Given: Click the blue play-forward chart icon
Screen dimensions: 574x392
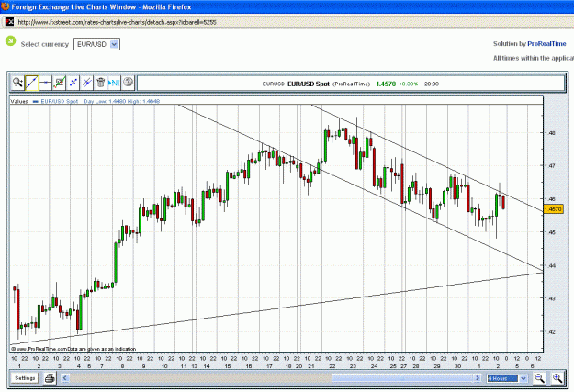Looking at the screenshot, I should pyautogui.click(x=114, y=83).
